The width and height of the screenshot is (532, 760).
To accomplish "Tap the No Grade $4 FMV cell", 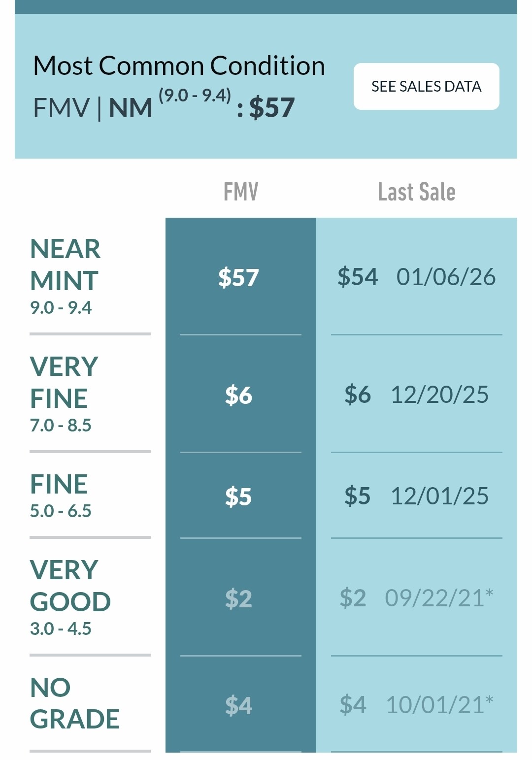I will click(239, 705).
